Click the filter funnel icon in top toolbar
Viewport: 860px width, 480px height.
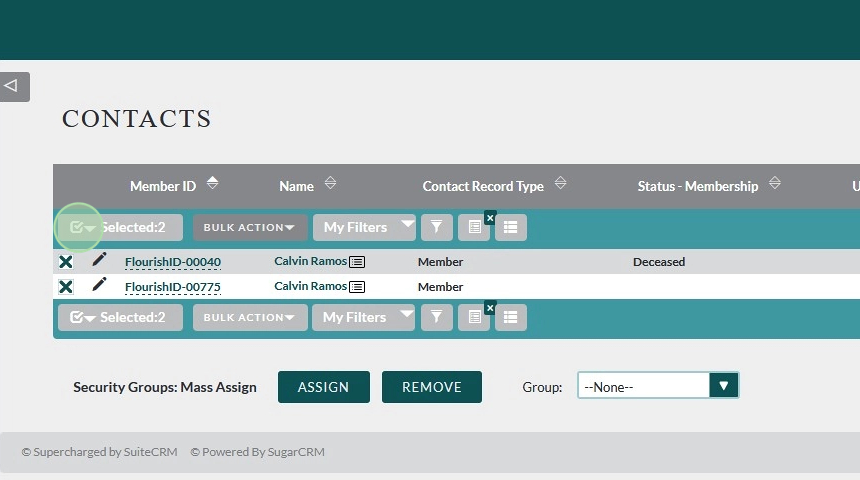tap(436, 228)
